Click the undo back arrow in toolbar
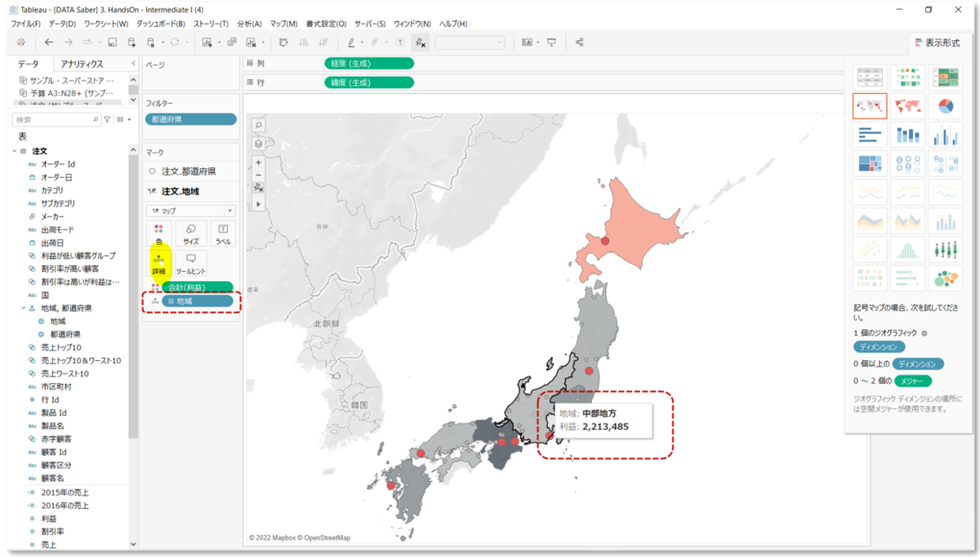980x557 pixels. pyautogui.click(x=49, y=42)
